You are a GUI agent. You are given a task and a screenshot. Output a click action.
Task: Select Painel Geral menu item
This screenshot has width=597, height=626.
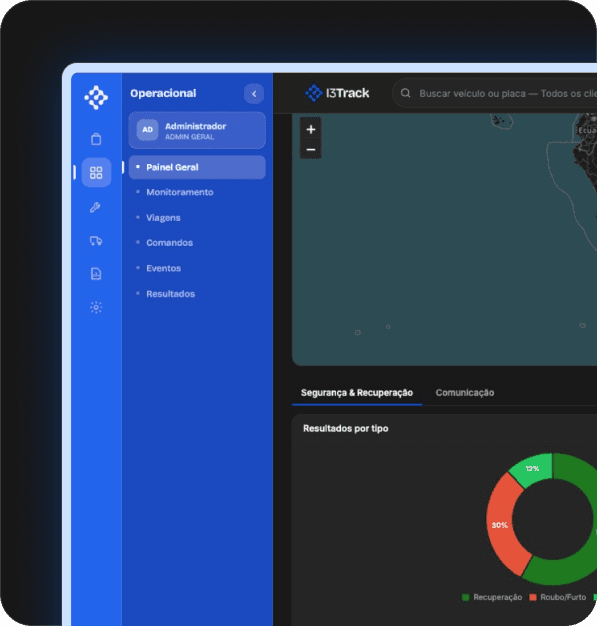[x=197, y=167]
